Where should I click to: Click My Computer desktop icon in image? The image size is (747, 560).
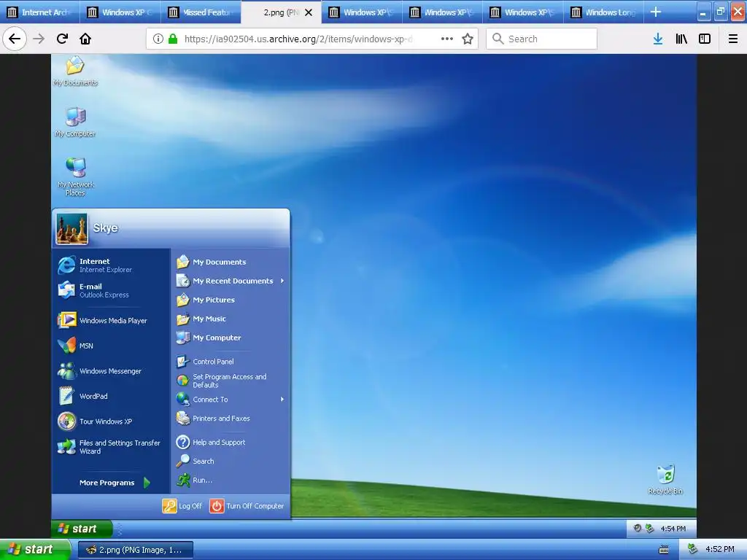click(75, 122)
